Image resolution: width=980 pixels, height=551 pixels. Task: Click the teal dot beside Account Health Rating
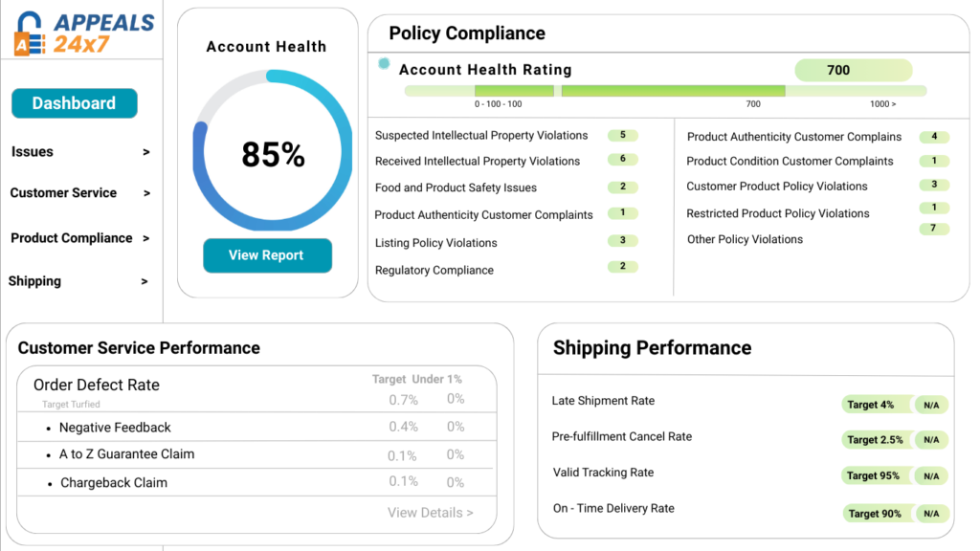[x=384, y=64]
